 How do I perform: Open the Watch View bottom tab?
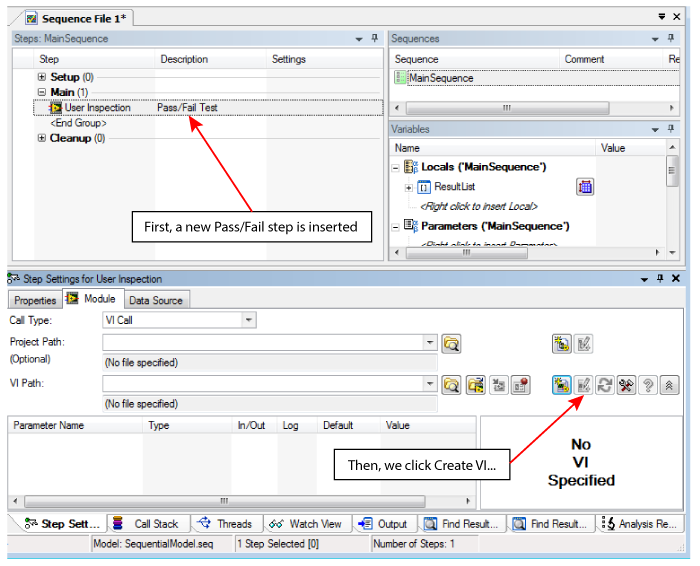tap(308, 524)
